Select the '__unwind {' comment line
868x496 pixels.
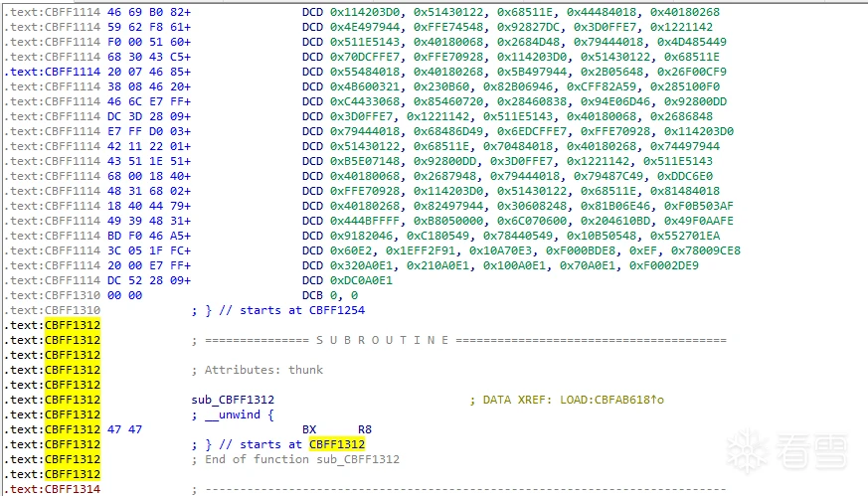[233, 414]
